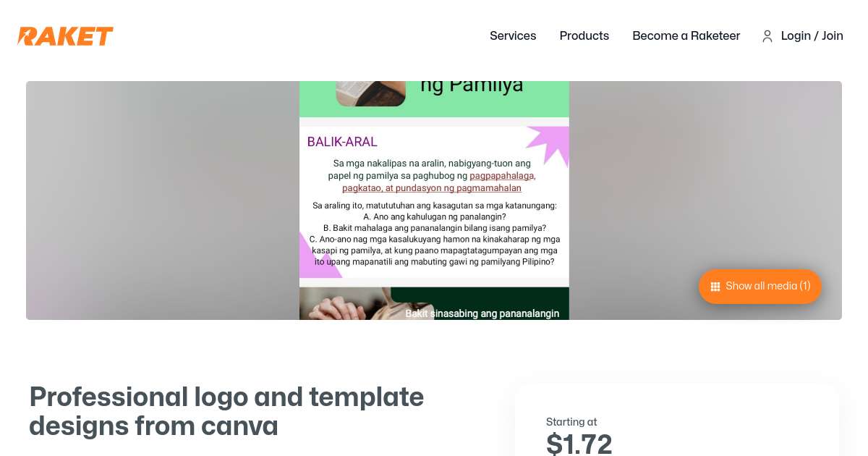Click the BALIK-ARAL heading in the preview

pos(342,142)
